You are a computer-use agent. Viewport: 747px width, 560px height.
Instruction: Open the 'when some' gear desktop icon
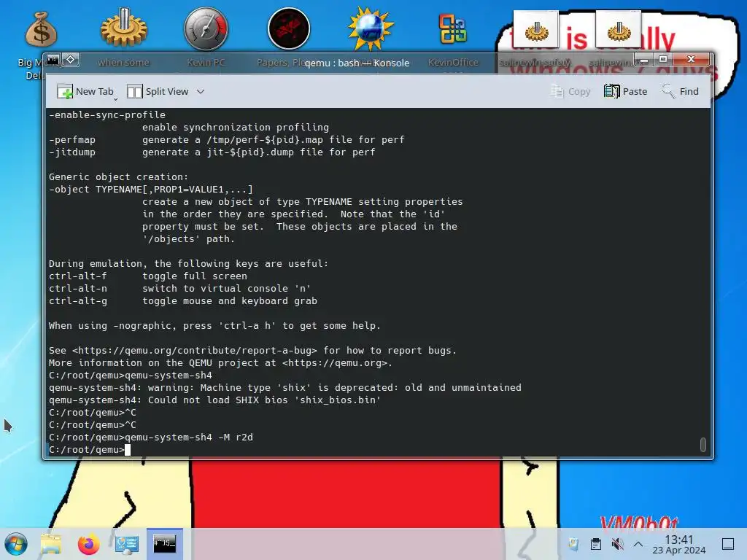[x=123, y=28]
